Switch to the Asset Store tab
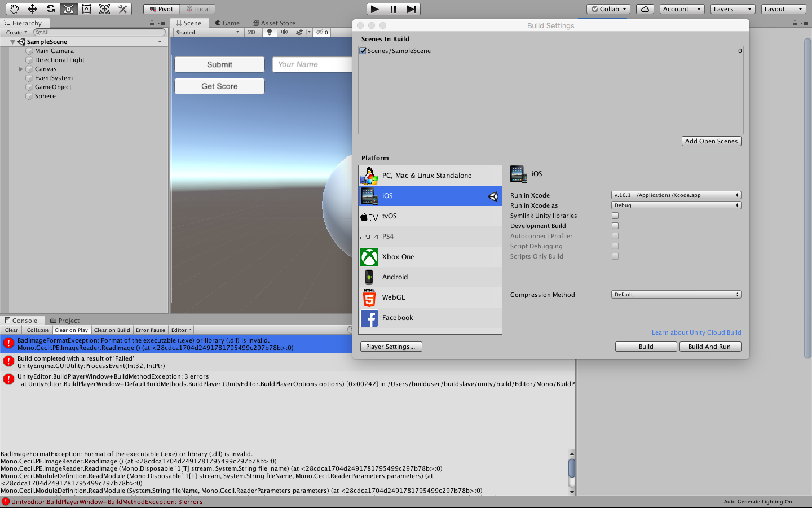The width and height of the screenshot is (812, 508). [274, 23]
